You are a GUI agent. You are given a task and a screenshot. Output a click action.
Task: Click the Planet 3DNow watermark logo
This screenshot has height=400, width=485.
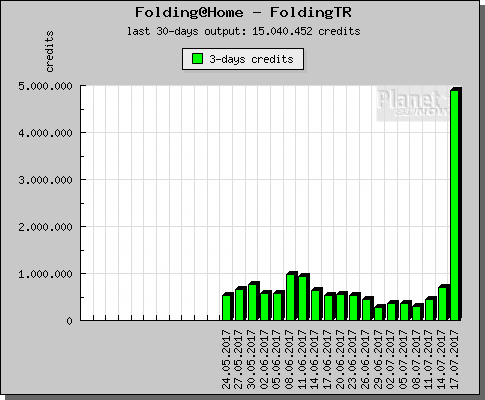[x=413, y=103]
